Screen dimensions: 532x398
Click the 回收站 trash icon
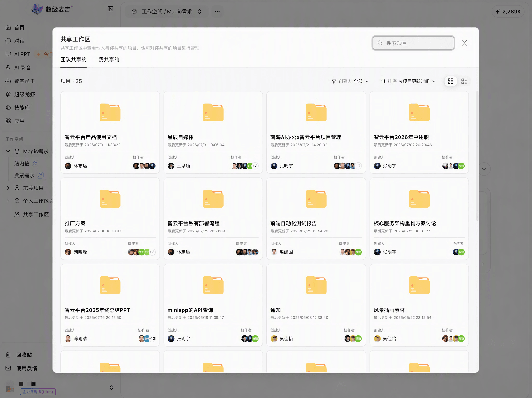tap(8, 355)
